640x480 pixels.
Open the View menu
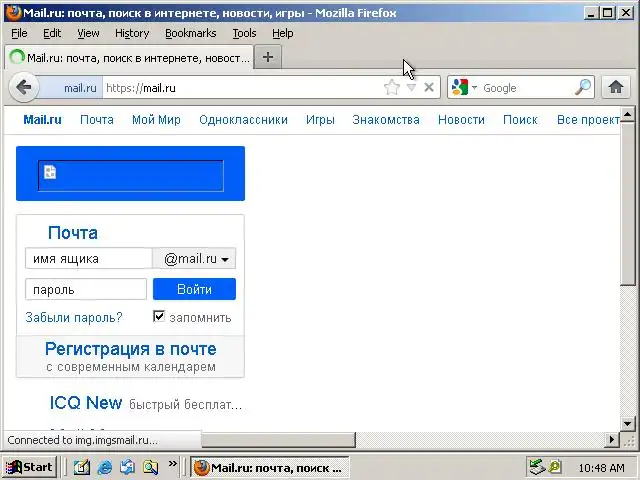tap(88, 33)
